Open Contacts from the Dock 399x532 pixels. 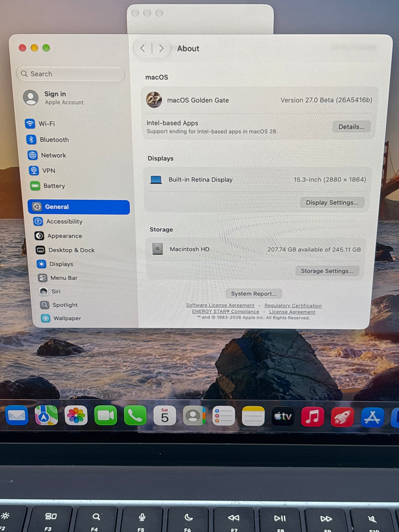[194, 416]
